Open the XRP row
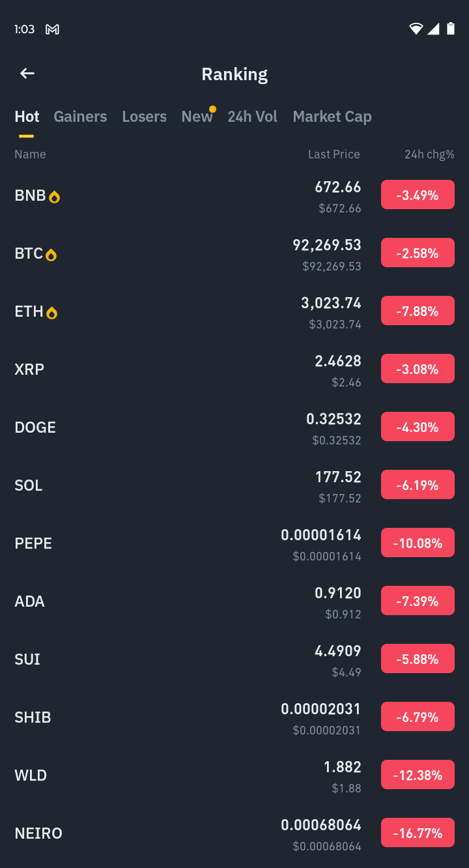The width and height of the screenshot is (469, 868). point(234,369)
